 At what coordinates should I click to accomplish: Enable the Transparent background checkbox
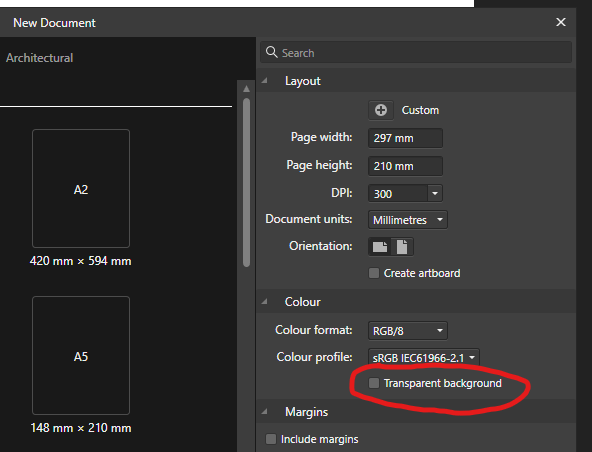pos(374,383)
